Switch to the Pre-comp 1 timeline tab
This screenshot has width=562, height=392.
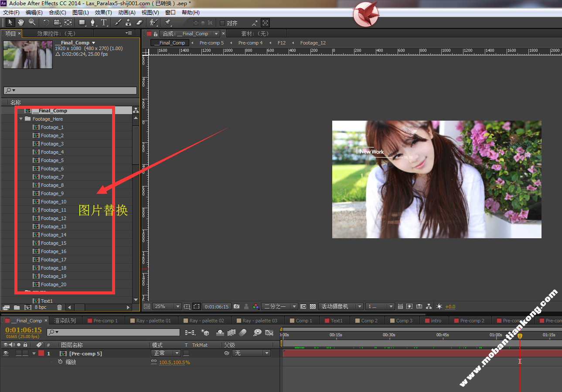coord(102,321)
